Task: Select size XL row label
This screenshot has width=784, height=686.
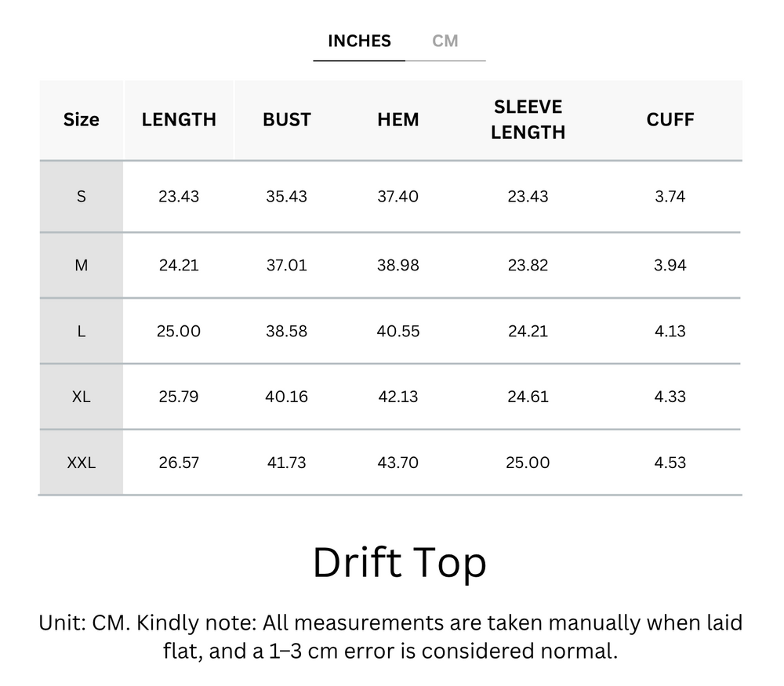Action: coord(81,397)
